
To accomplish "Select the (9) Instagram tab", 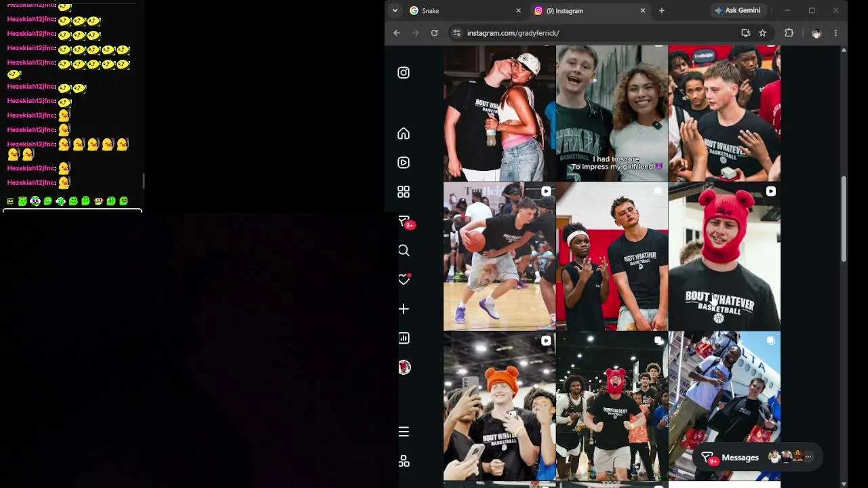I will pos(590,11).
